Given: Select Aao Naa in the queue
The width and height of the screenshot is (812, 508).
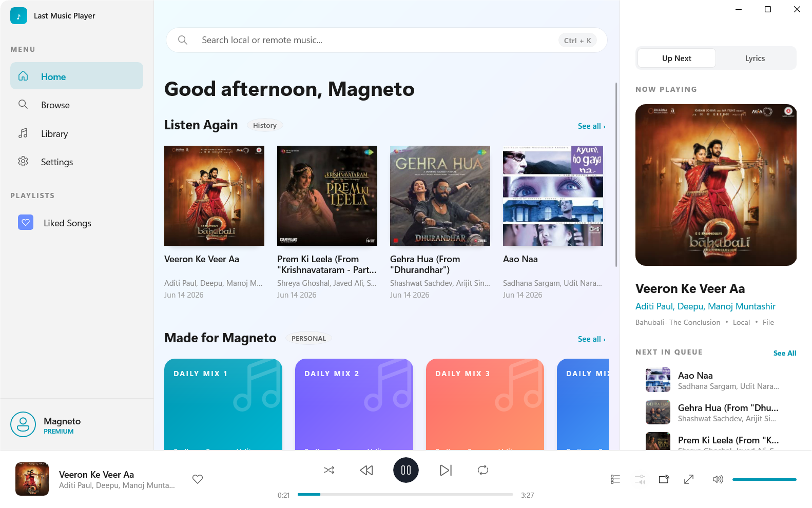Looking at the screenshot, I should [x=716, y=380].
